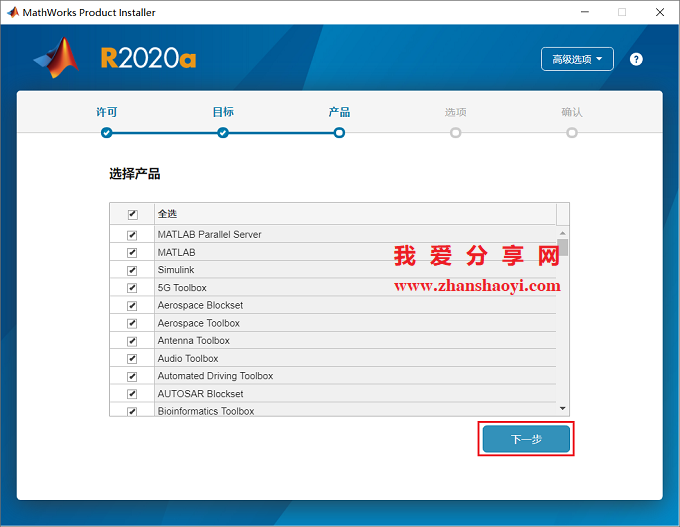This screenshot has height=527, width=680.
Task: Toggle the 5G Toolbox checkbox
Action: [x=132, y=288]
